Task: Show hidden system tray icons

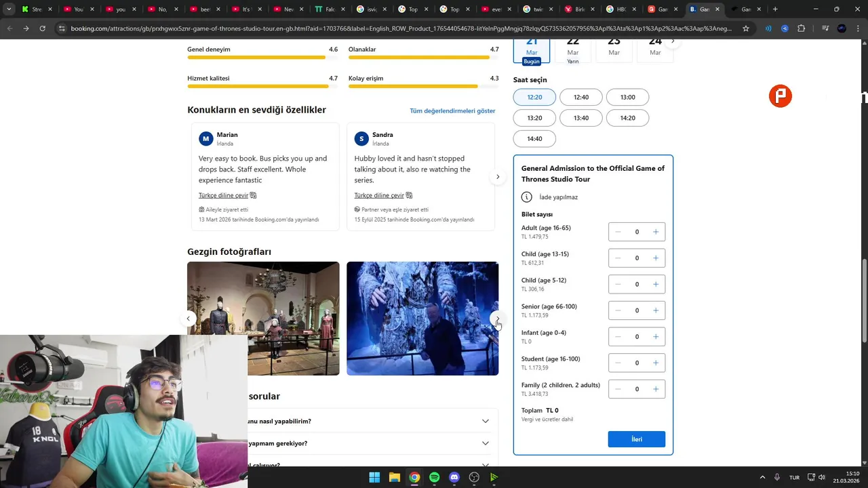Action: click(762, 477)
